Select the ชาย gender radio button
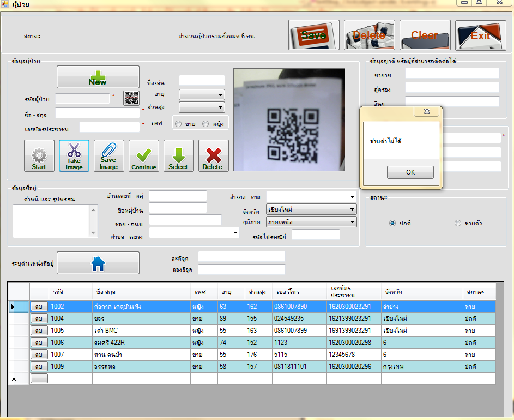Screen dimensions: 514x420 [x=178, y=124]
